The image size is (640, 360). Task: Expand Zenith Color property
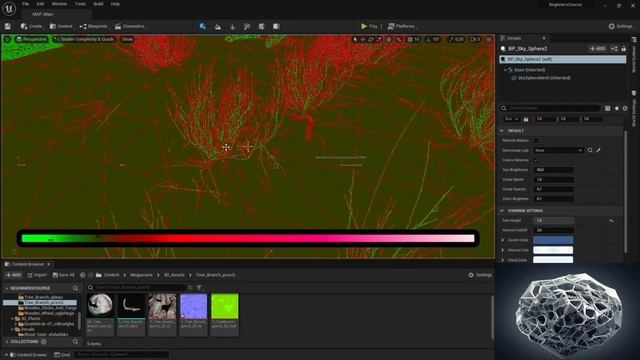point(503,240)
